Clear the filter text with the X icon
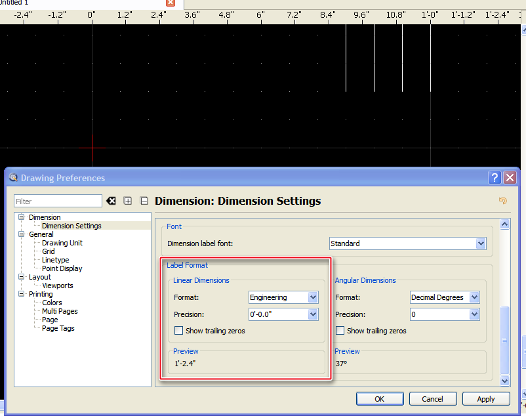The height and width of the screenshot is (420, 526). tap(111, 201)
